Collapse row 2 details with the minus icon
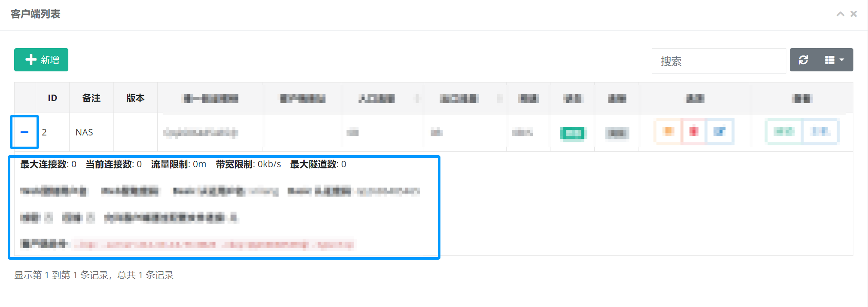The height and width of the screenshot is (307, 868). pos(24,132)
